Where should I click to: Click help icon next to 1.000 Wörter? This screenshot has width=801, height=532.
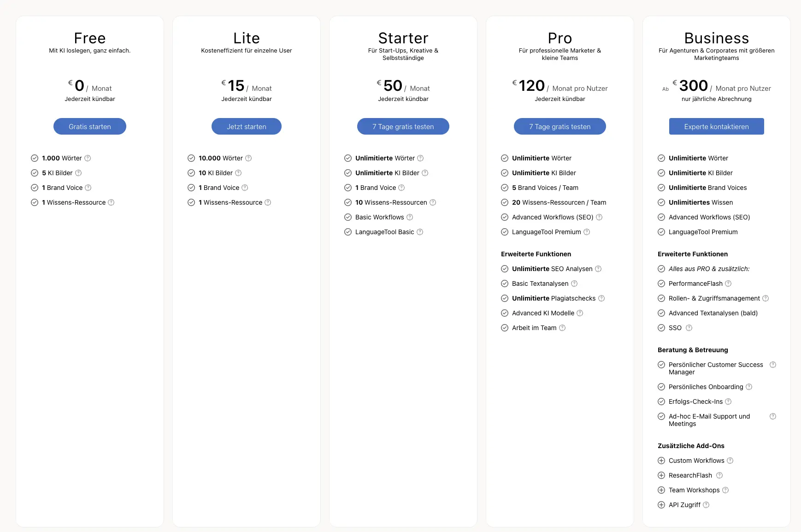(x=88, y=158)
